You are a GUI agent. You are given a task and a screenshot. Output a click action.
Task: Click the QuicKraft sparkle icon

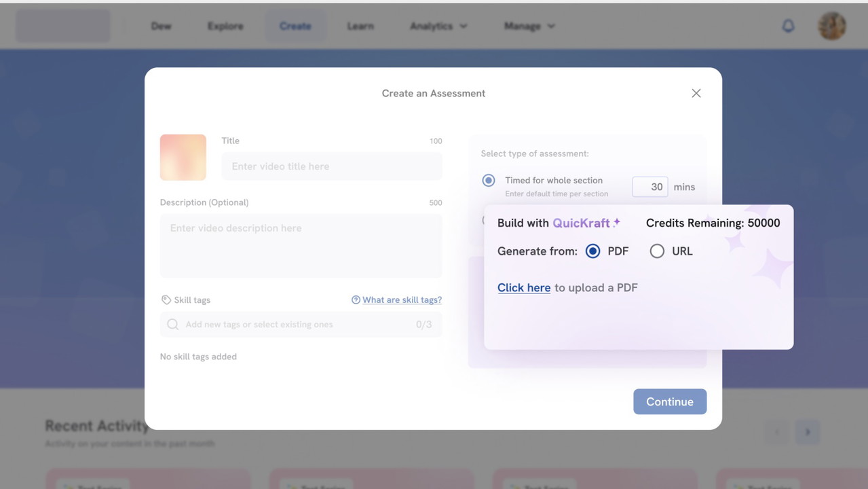(617, 222)
